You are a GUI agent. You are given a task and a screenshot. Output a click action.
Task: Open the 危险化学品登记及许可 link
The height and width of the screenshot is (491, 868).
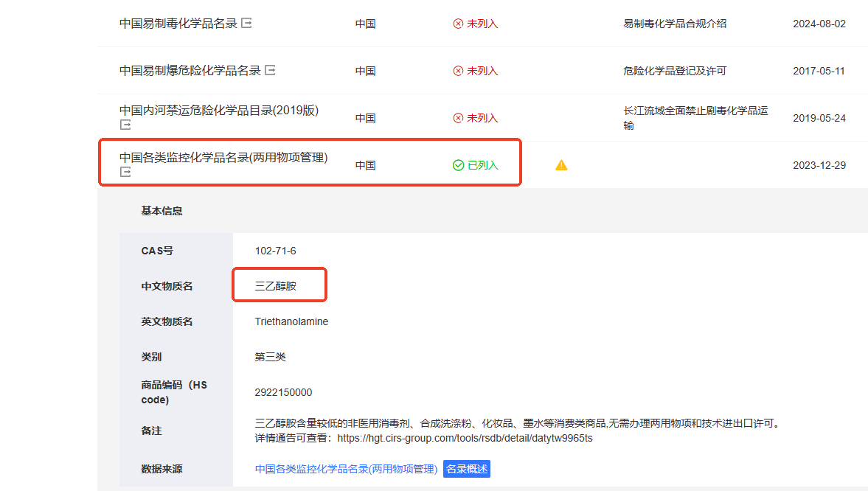[675, 71]
